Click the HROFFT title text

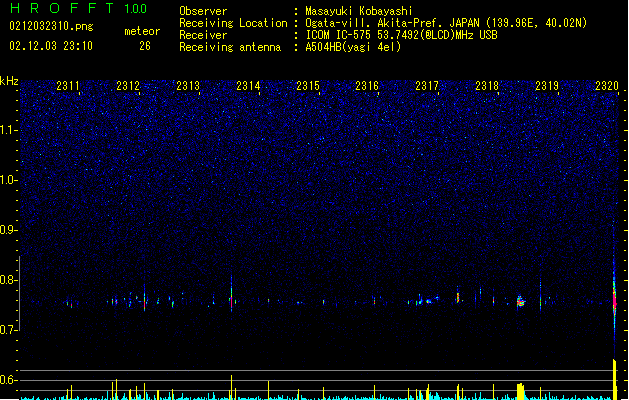click(62, 8)
